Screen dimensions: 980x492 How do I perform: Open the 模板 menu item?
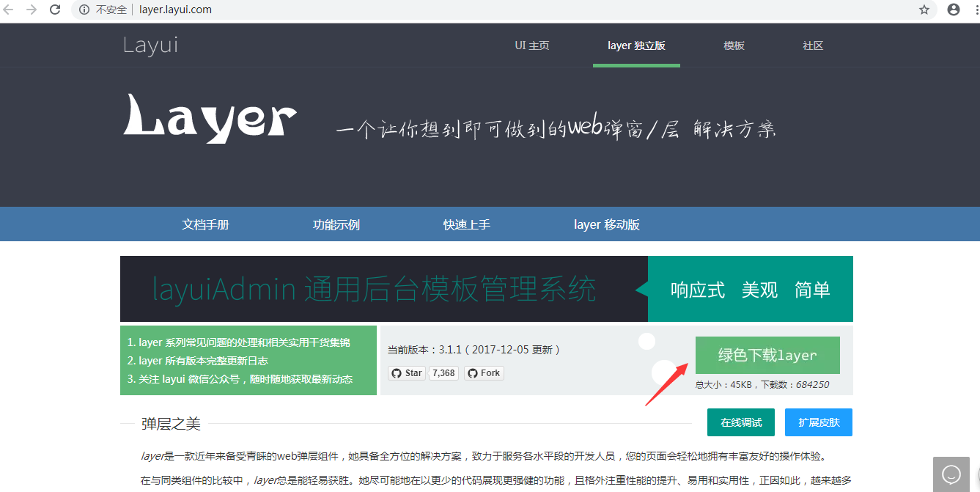click(x=733, y=45)
